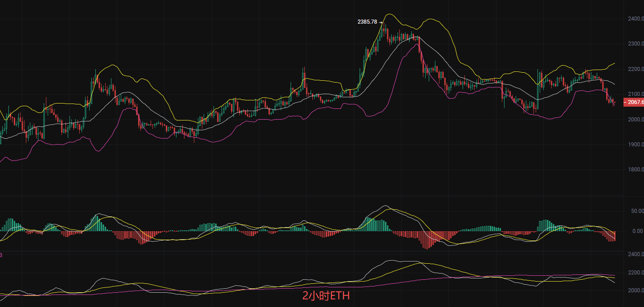Click the magenta "3" label at left edge
Image resolution: width=644 pixels, height=307 pixels.
[1, 255]
